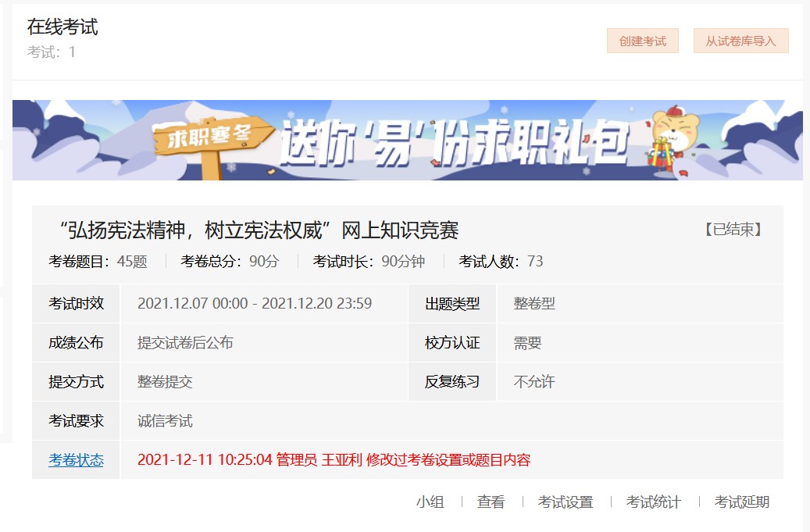Click the 在线考试 page heading

click(62, 27)
